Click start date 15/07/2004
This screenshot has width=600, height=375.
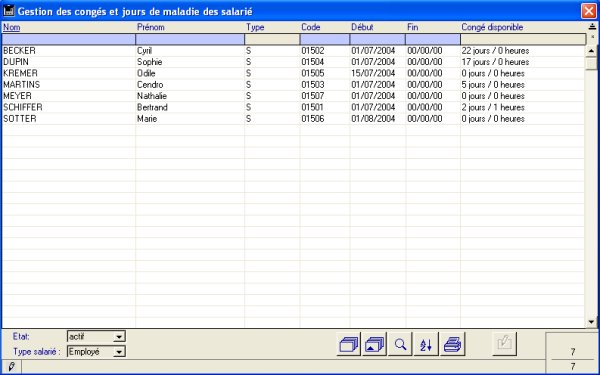tap(373, 73)
